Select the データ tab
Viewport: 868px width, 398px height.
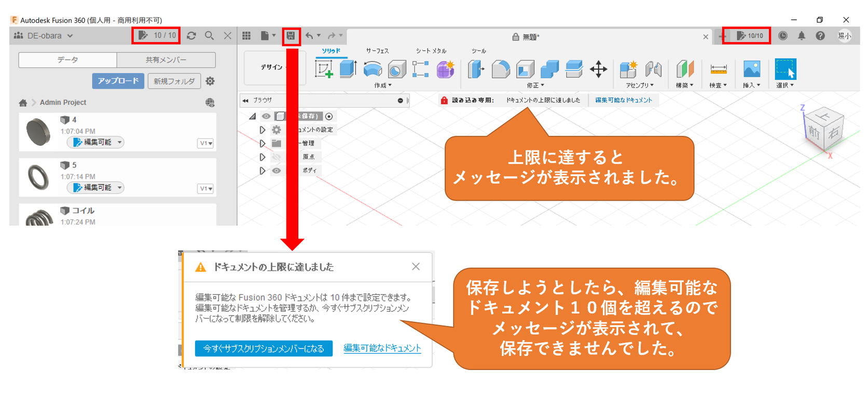pos(67,60)
